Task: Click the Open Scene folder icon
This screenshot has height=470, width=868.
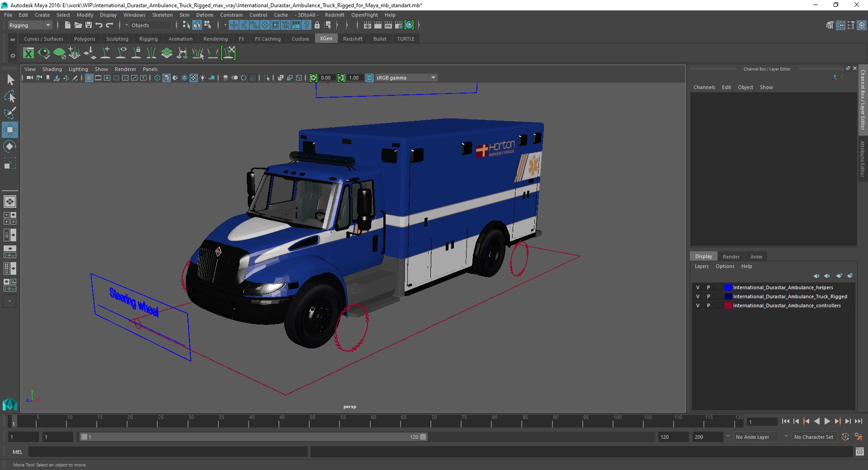Action: pos(78,25)
